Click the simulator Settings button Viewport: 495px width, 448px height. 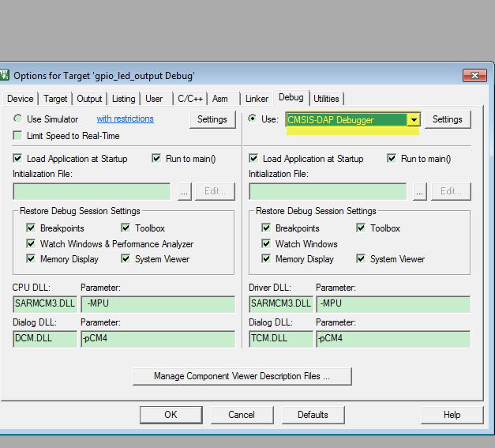pos(212,119)
